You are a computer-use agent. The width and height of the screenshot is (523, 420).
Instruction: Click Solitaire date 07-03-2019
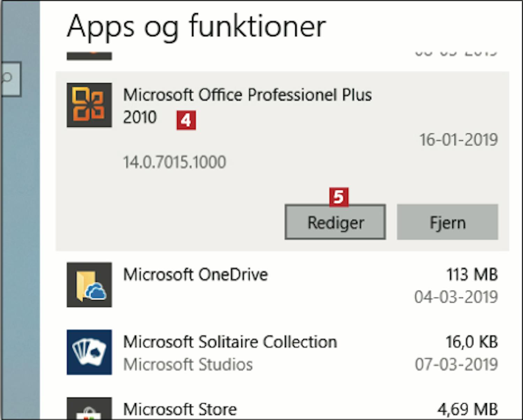pos(456,365)
